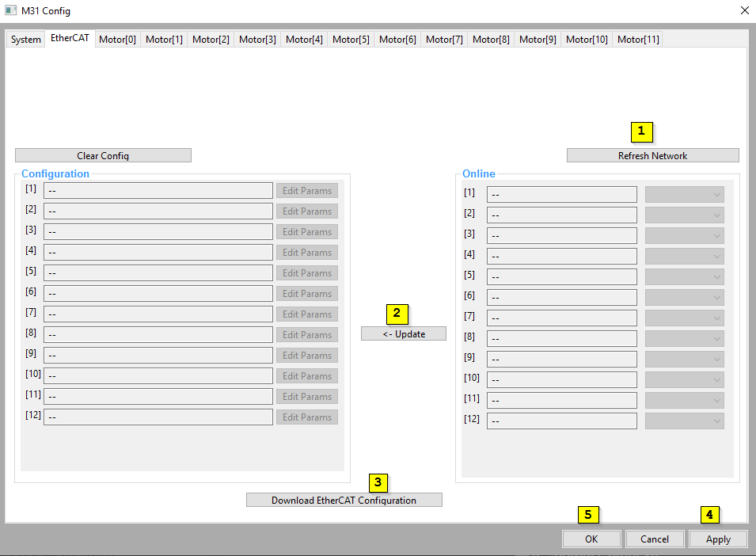Open Online slot [3] dropdown
The height and width of the screenshot is (556, 756).
click(x=685, y=236)
